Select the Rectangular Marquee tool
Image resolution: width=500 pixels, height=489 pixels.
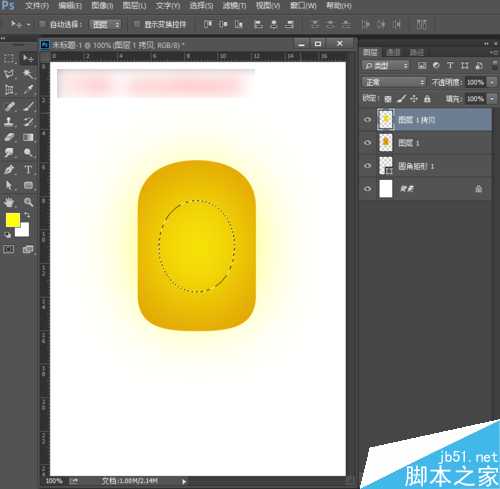point(9,58)
